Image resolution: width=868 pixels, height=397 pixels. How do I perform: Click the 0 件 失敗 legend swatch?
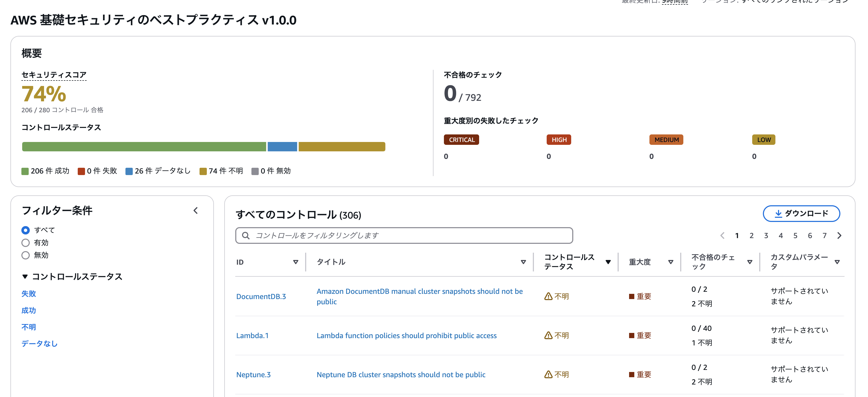click(x=81, y=171)
